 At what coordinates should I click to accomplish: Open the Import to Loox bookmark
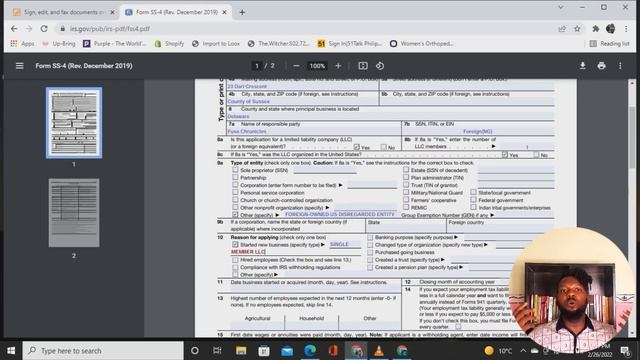[x=216, y=43]
